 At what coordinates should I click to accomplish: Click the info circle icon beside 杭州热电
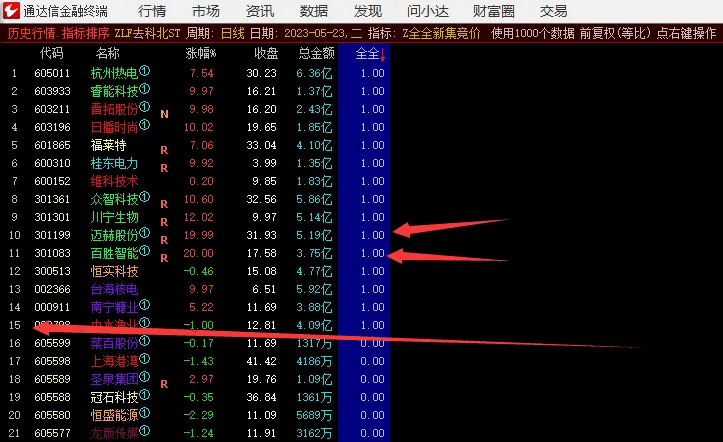(145, 71)
